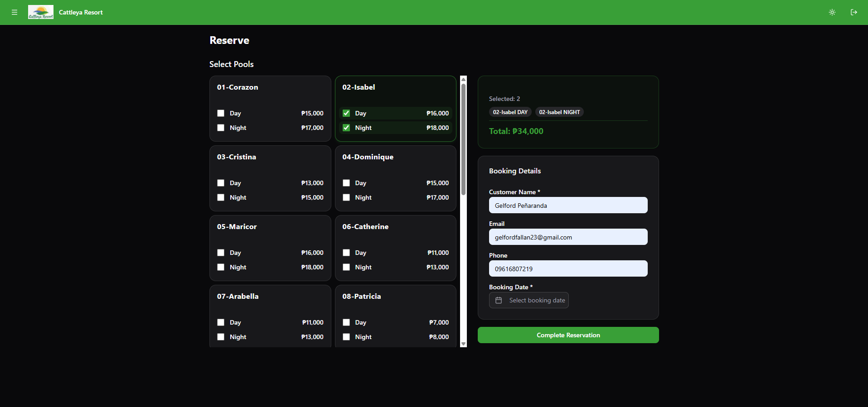868x407 pixels.
Task: Click the 03-Cristina card title
Action: (x=237, y=157)
